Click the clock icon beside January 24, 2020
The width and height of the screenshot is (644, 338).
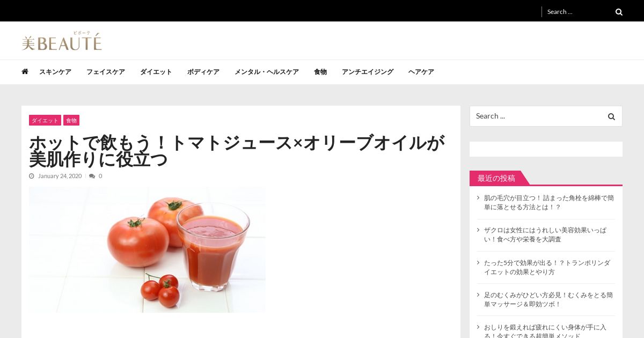(32, 176)
